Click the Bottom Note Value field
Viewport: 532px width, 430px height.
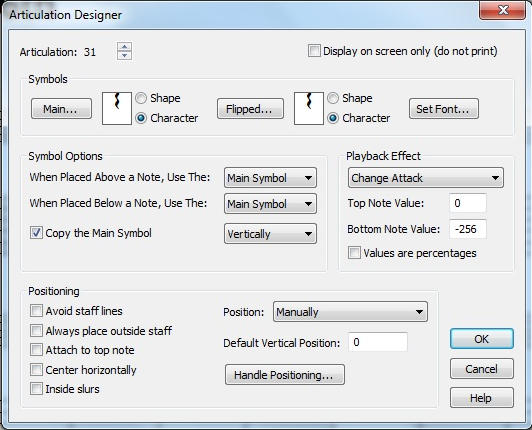(468, 229)
